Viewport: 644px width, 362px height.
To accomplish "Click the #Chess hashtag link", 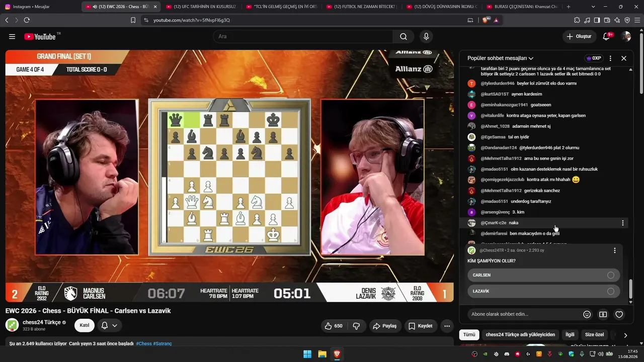I will click(x=143, y=344).
